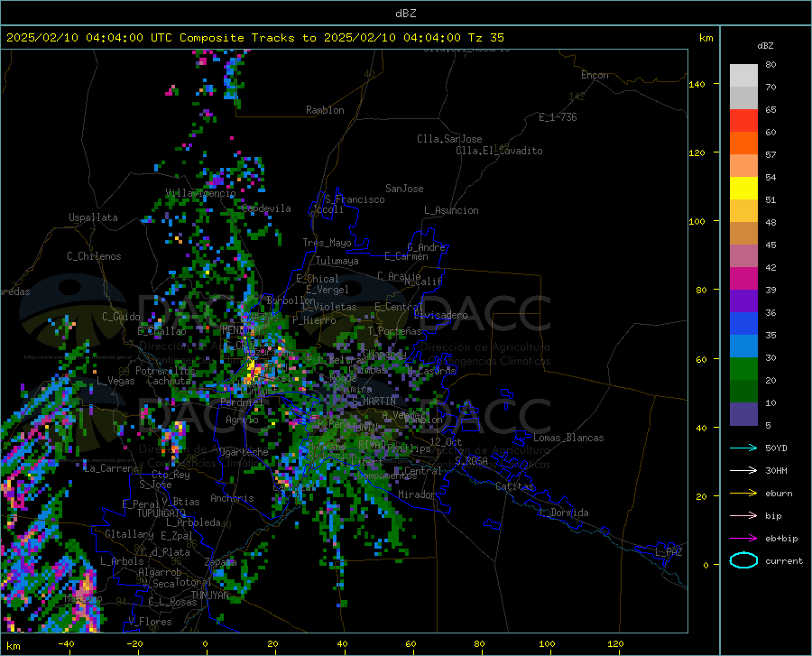Click the timestamp header '2025/02/10 04:04:00 UTC Composite'
Screen dimensions: 812x656
coord(125,38)
